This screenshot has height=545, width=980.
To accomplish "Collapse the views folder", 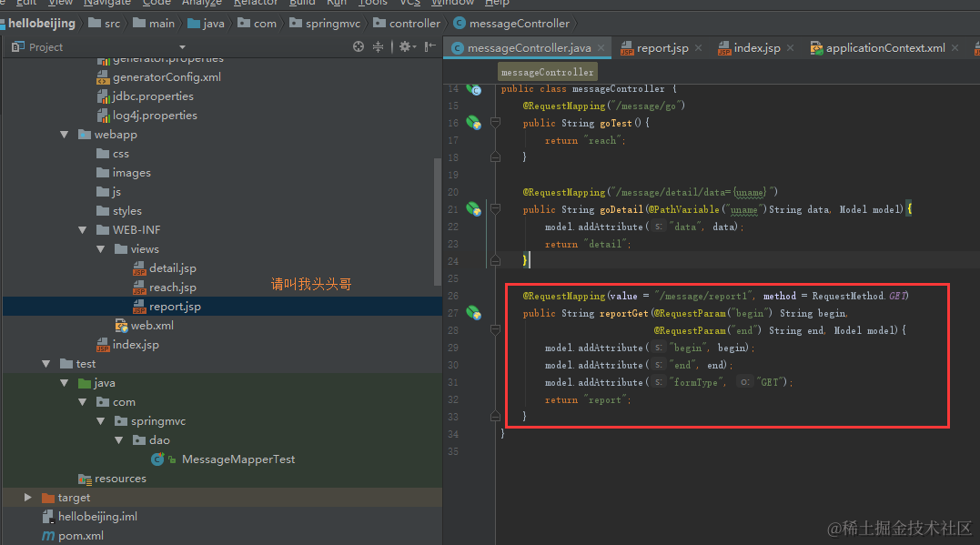I will [101, 249].
